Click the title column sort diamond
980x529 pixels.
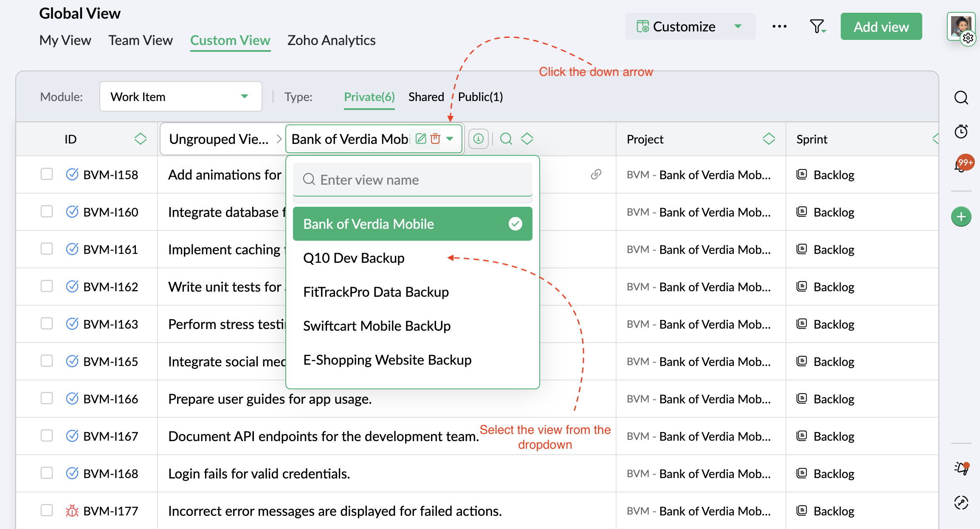[x=527, y=139]
